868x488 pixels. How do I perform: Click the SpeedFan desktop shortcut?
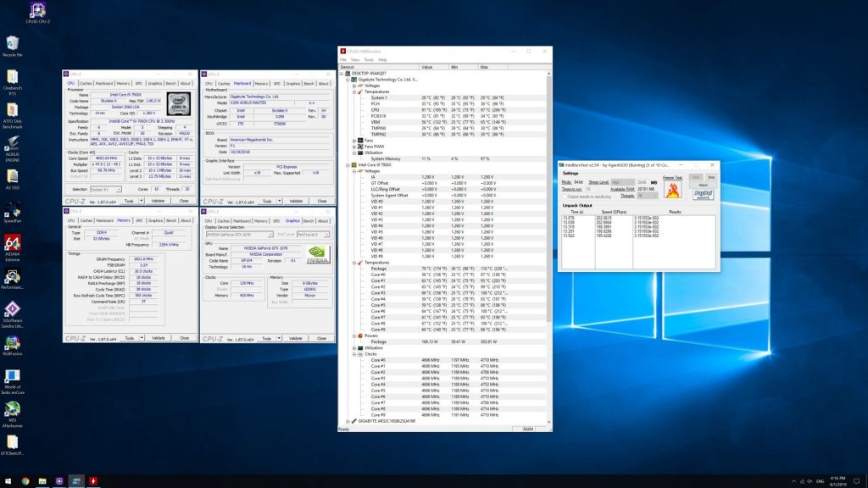point(13,210)
